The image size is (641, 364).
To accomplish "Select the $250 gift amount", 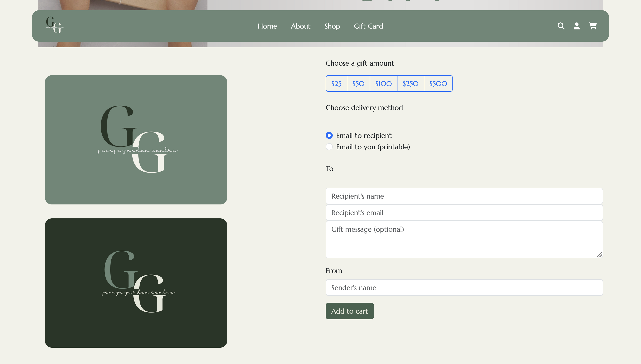I will click(x=410, y=83).
